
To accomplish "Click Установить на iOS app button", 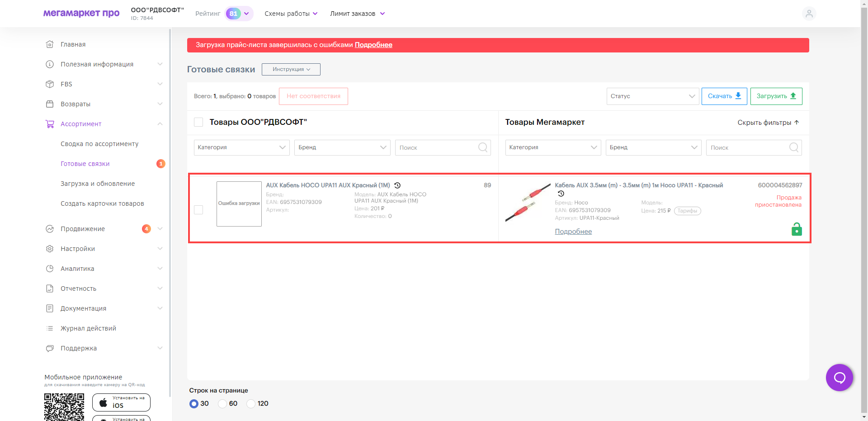I will click(x=121, y=402).
